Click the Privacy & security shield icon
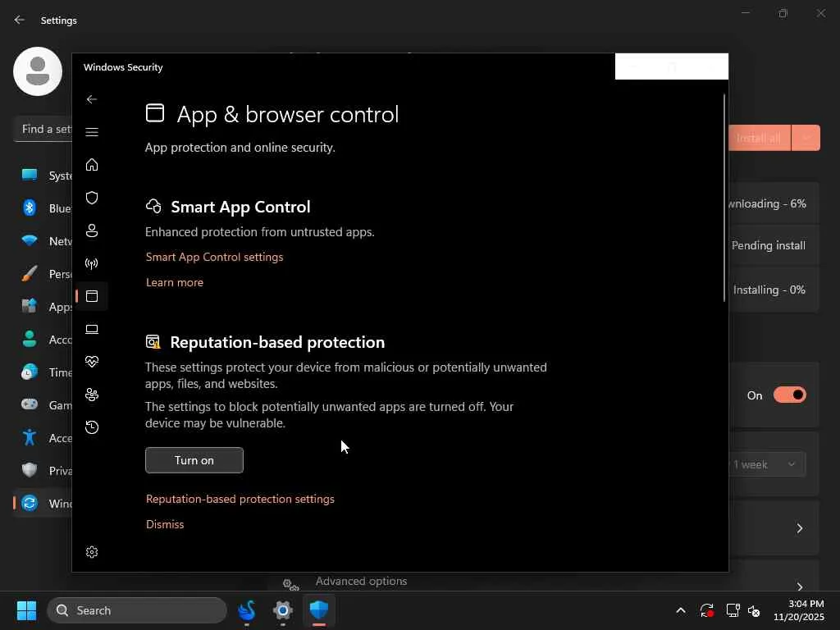Image resolution: width=840 pixels, height=630 pixels. [x=30, y=470]
